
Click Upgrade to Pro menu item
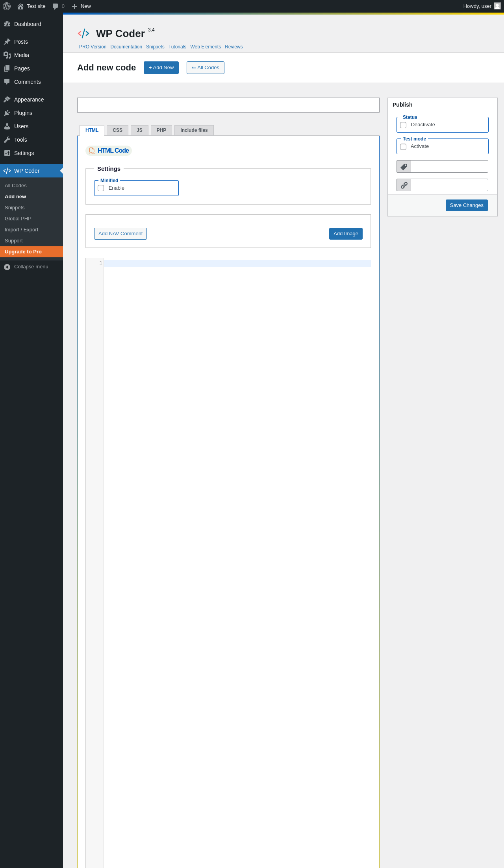coord(31,252)
